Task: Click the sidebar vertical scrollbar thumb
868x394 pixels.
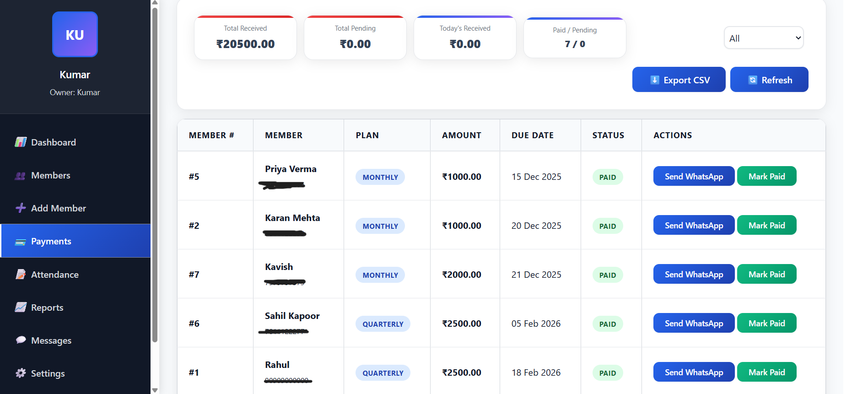Action: pyautogui.click(x=155, y=175)
